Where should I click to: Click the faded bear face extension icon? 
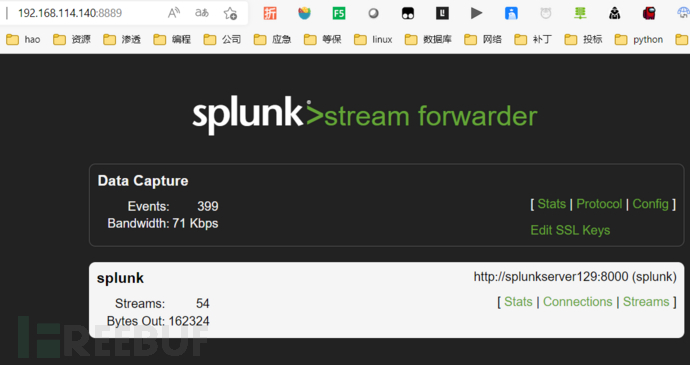(x=546, y=13)
